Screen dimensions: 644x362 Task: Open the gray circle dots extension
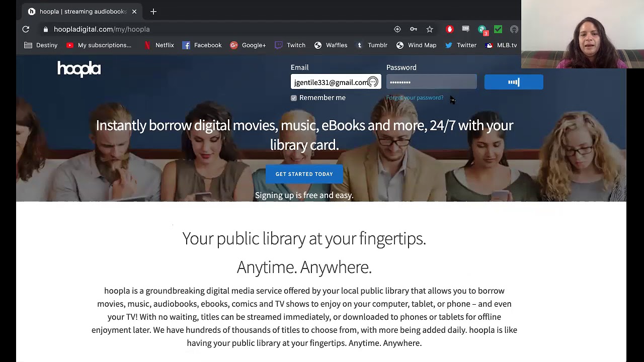[x=514, y=29]
